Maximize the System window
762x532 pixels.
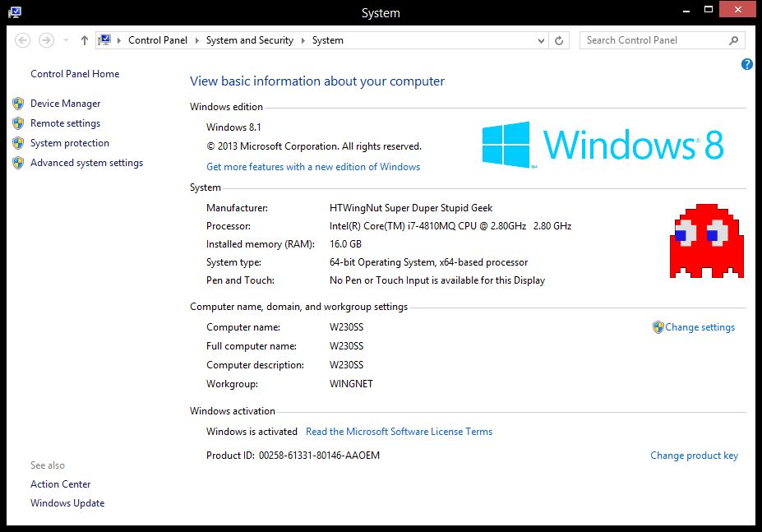[709, 10]
